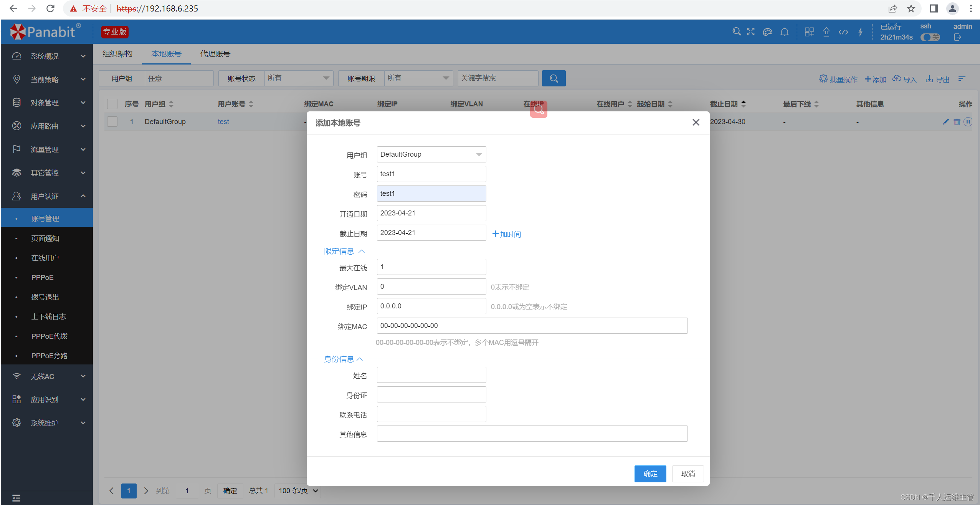Click the 账号 input field containing test1
Image resolution: width=980 pixels, height=505 pixels.
tap(431, 174)
